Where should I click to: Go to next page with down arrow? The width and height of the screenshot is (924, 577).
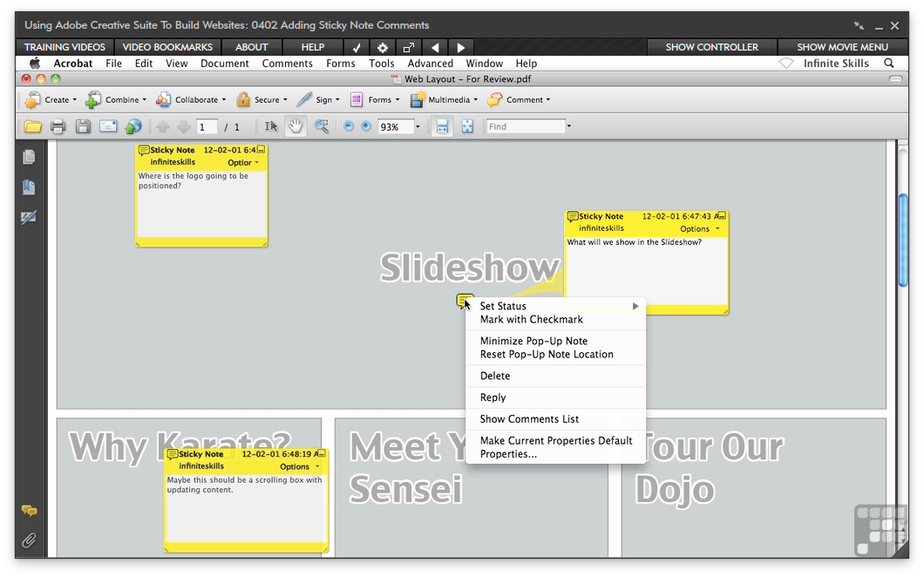tap(183, 126)
